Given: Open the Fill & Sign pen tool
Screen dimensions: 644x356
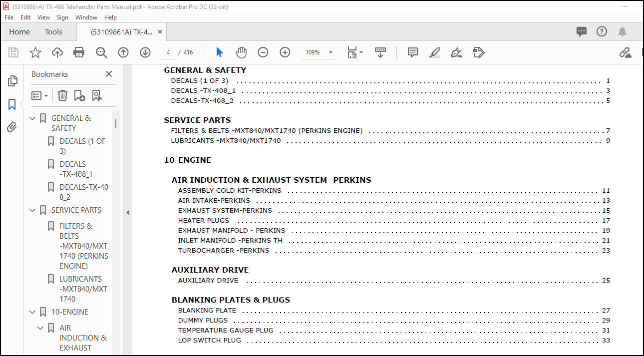Looking at the screenshot, I should (x=456, y=52).
